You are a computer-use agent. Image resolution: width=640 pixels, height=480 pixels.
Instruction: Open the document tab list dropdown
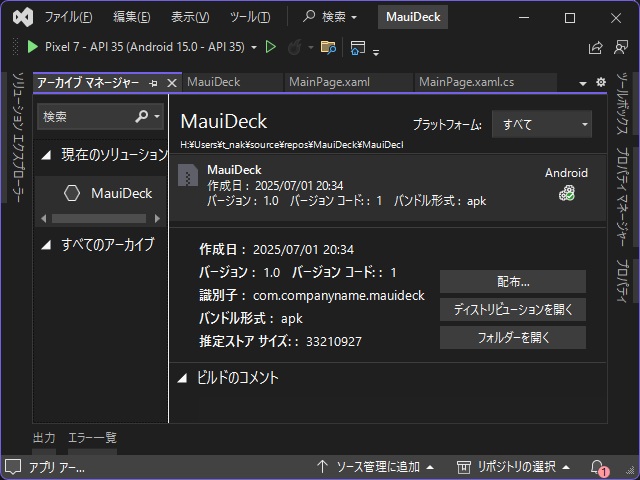coord(583,83)
